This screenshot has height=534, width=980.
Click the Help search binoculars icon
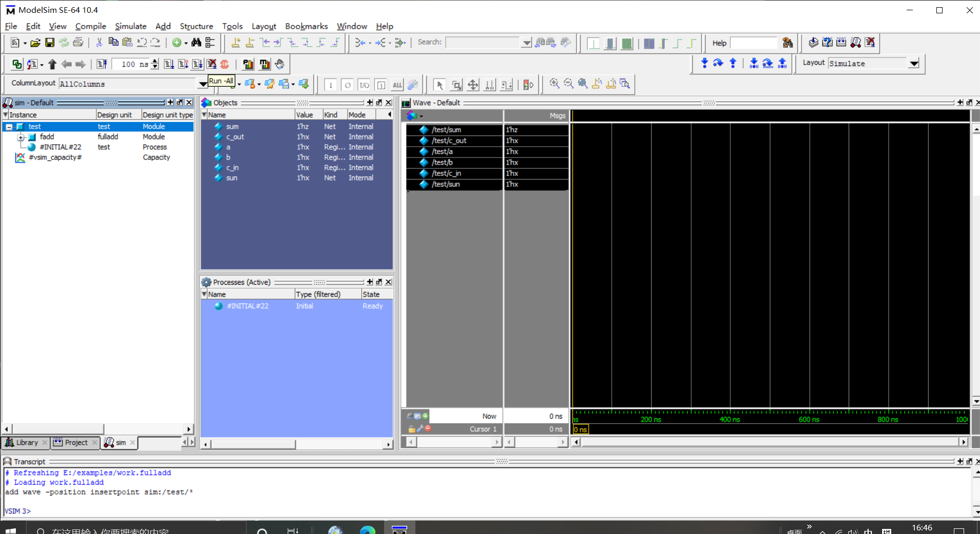tap(787, 43)
